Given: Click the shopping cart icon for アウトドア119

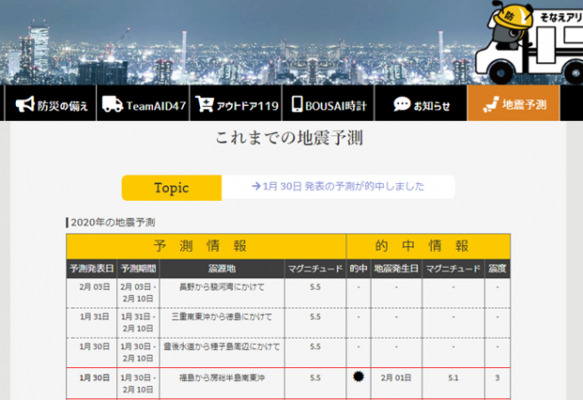Looking at the screenshot, I should pyautogui.click(x=204, y=104).
